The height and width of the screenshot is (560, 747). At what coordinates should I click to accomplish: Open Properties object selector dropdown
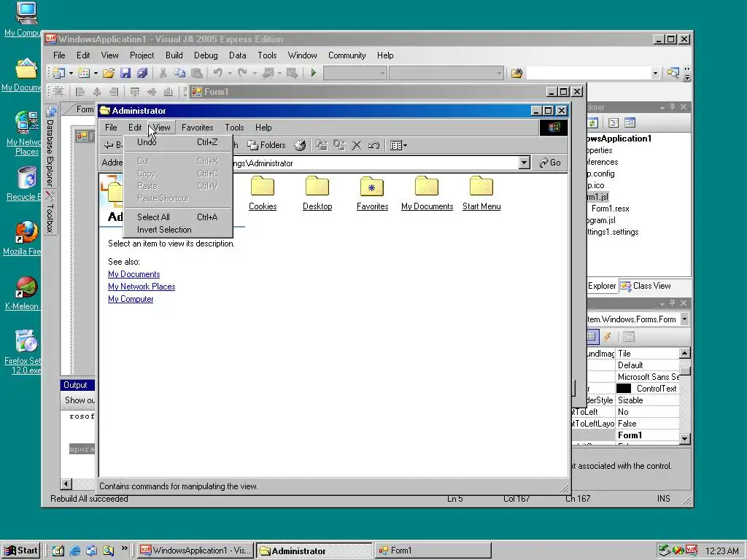pyautogui.click(x=684, y=319)
